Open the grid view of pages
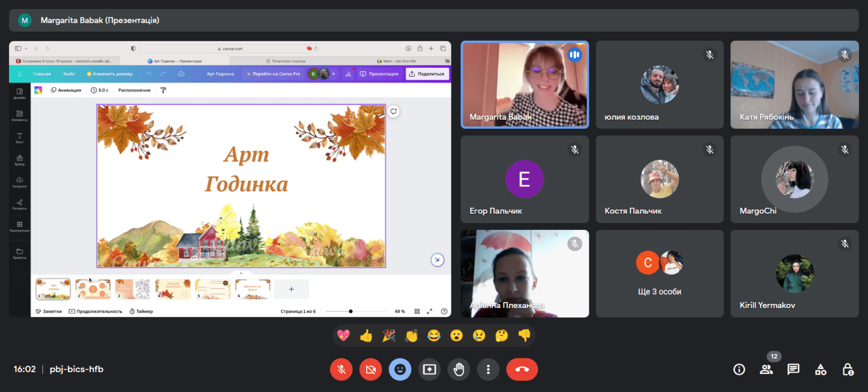The height and width of the screenshot is (392, 868). pos(417,311)
